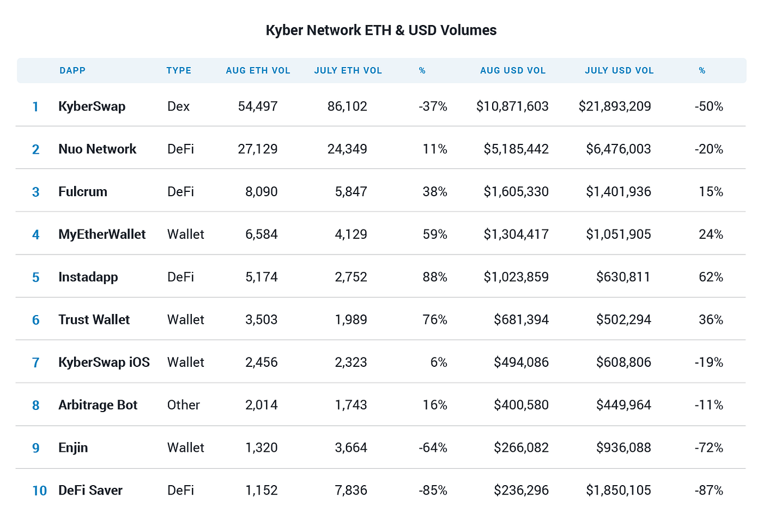The image size is (763, 532).
Task: Select the Instadapp dapp name
Action: pyautogui.click(x=88, y=277)
